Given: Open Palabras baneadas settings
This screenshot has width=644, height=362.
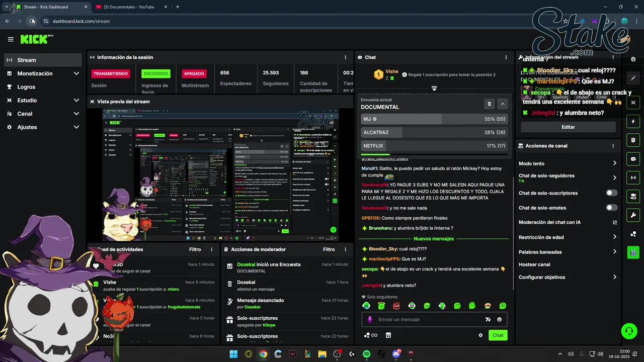Looking at the screenshot, I should pos(568,252).
